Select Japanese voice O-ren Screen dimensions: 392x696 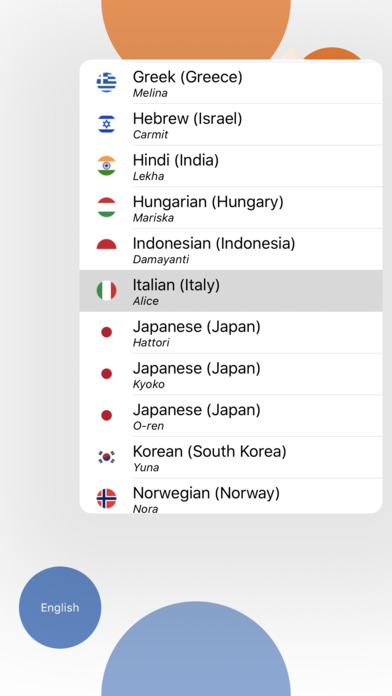coord(231,416)
